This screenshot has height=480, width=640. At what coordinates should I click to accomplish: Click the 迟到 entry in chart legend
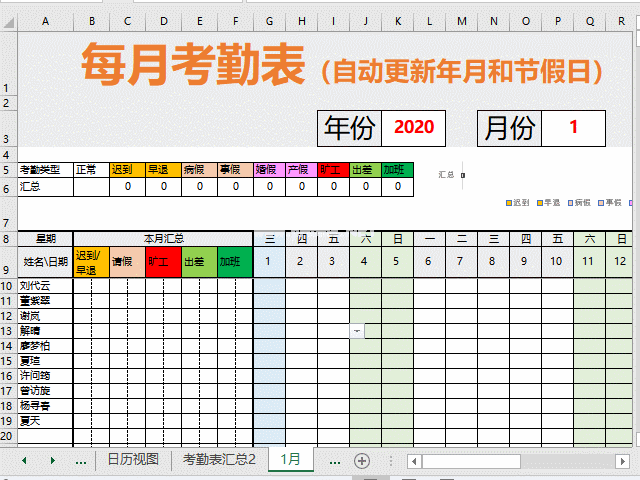518,202
